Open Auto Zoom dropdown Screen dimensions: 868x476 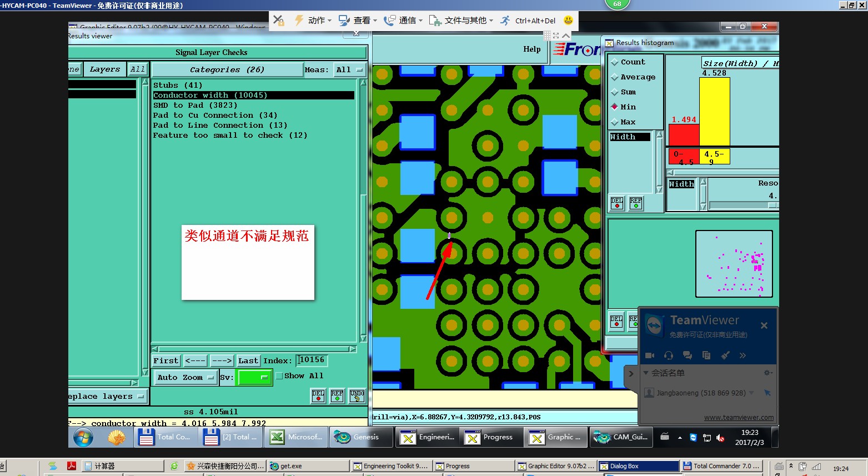(185, 378)
